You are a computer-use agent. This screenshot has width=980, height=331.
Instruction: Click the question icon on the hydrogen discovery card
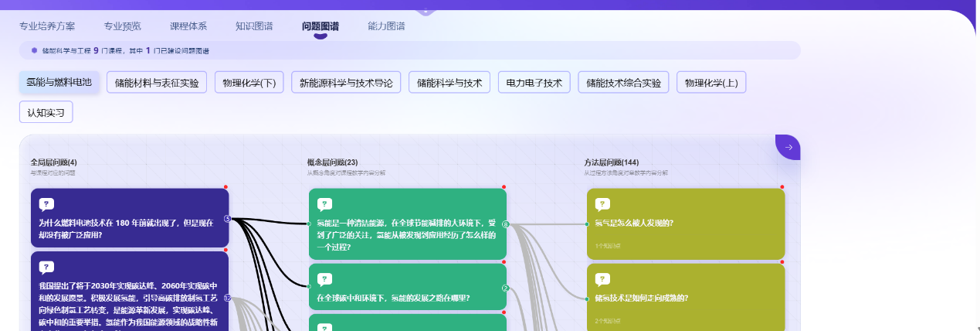pos(602,205)
